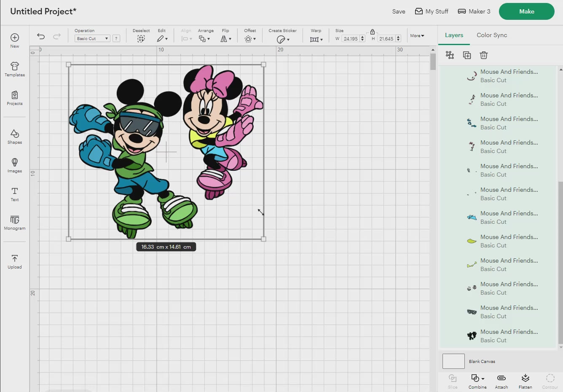
Task: Click the Untitled Project title
Action: point(43,11)
